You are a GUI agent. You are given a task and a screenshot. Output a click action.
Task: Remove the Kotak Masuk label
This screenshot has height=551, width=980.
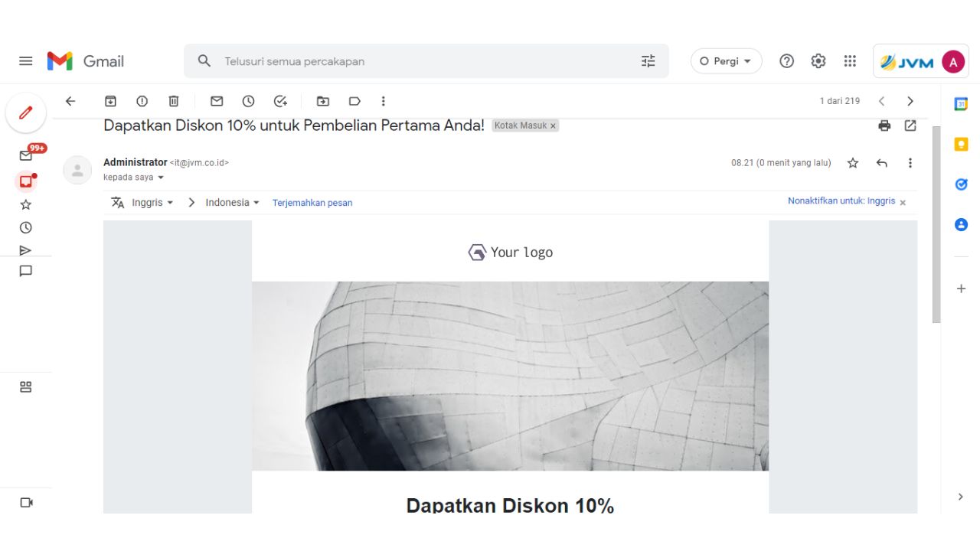(553, 126)
